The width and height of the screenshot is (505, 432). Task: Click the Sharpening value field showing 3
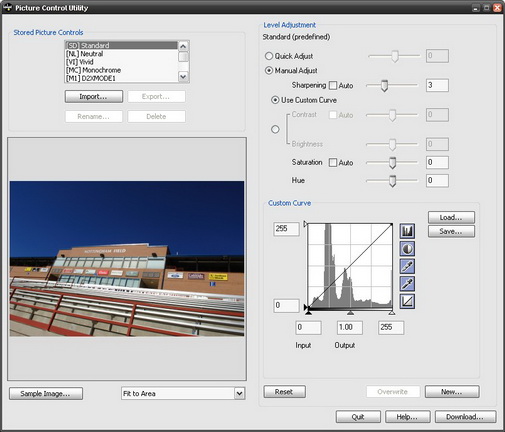tap(437, 85)
